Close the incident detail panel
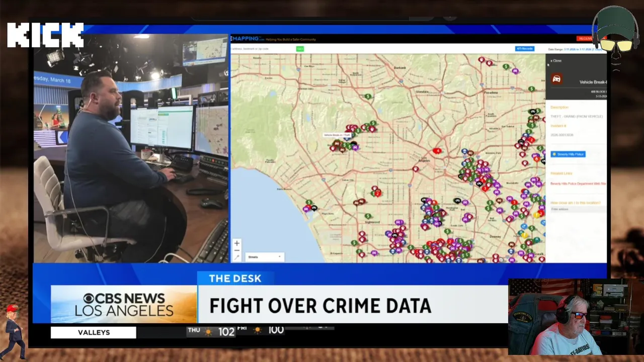Viewport: 644px width, 362px height. [555, 61]
